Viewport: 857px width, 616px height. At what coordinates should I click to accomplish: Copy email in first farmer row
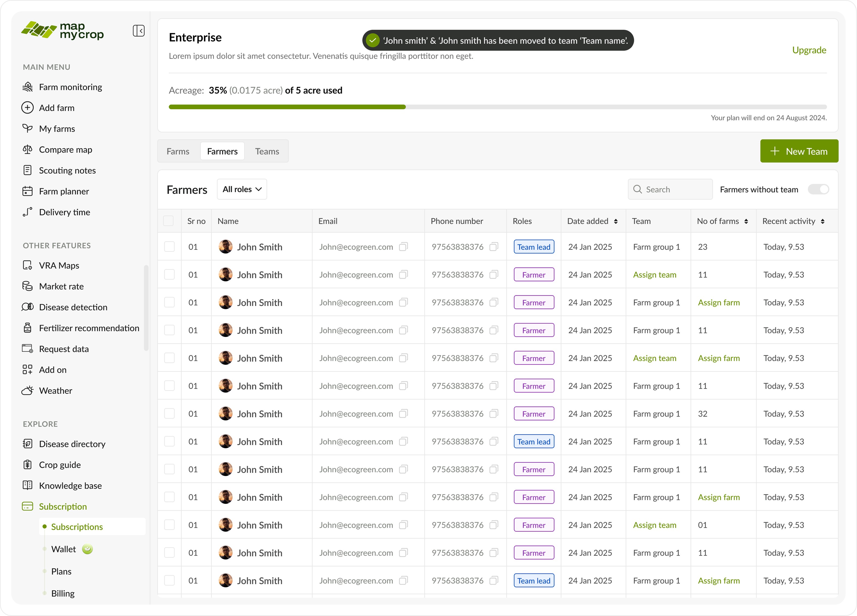[403, 247]
